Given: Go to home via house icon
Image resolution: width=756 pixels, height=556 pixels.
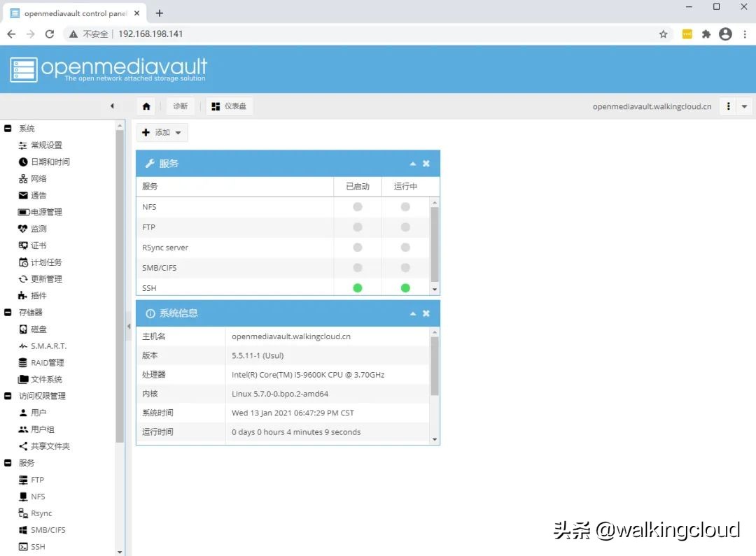Looking at the screenshot, I should (146, 106).
